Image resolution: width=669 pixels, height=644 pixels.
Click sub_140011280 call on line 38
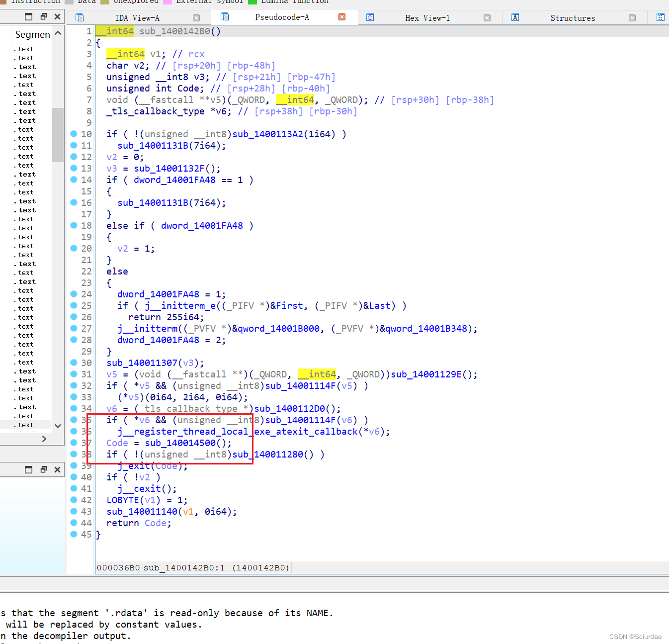pos(267,455)
